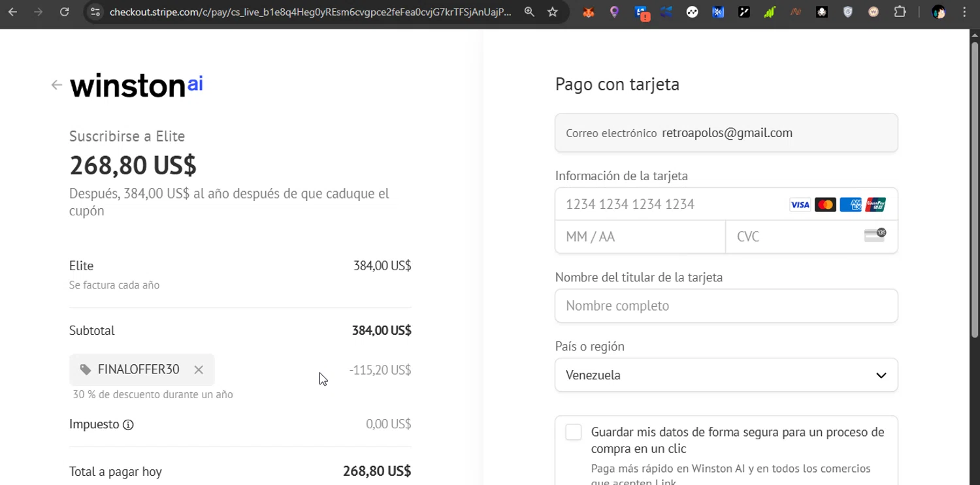
Task: Click the Mastercard logo
Action: click(825, 205)
